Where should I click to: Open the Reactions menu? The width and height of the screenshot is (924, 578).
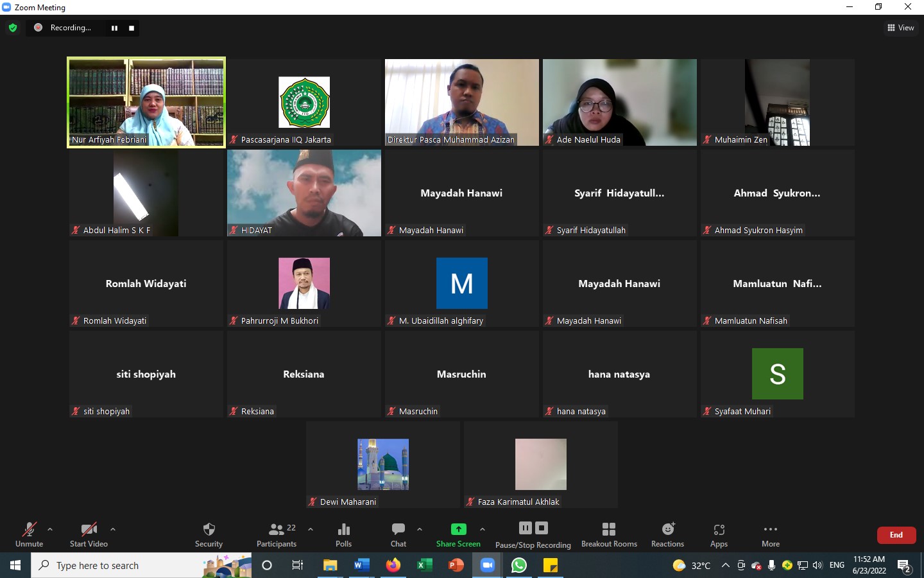(x=668, y=534)
